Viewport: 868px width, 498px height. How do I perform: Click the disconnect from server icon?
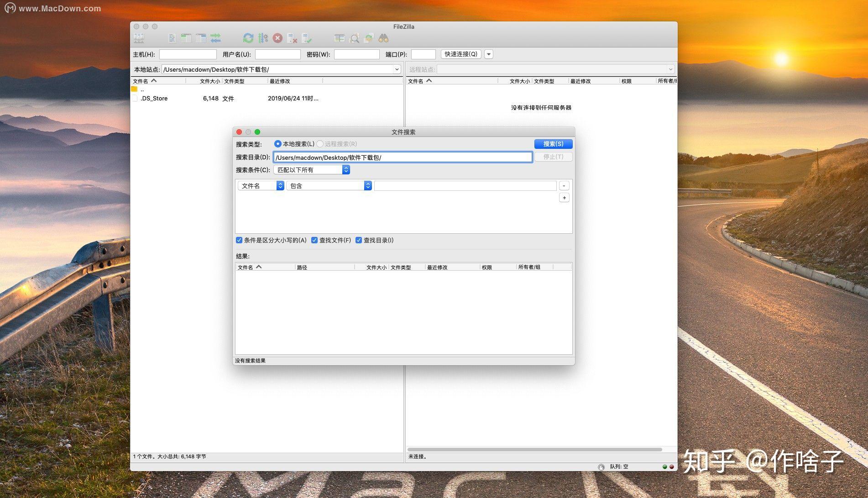click(292, 38)
